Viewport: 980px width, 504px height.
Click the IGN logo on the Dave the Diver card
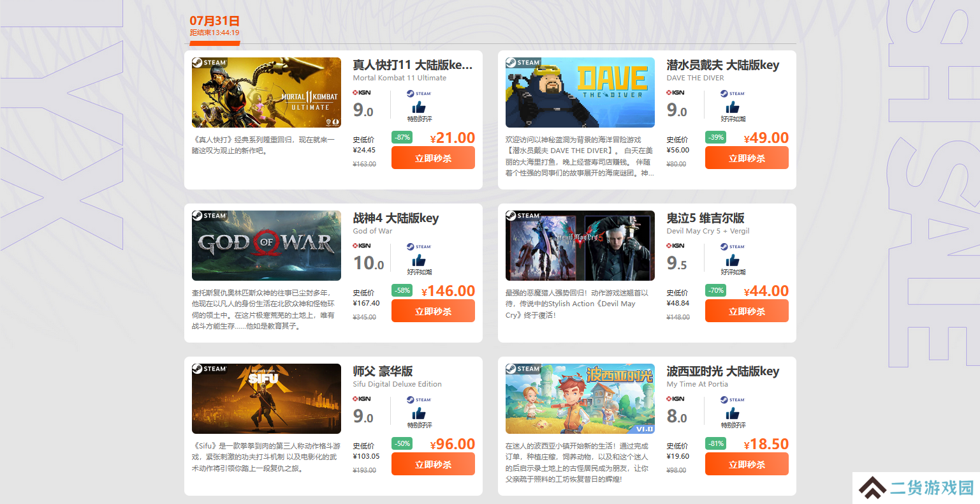pyautogui.click(x=675, y=93)
